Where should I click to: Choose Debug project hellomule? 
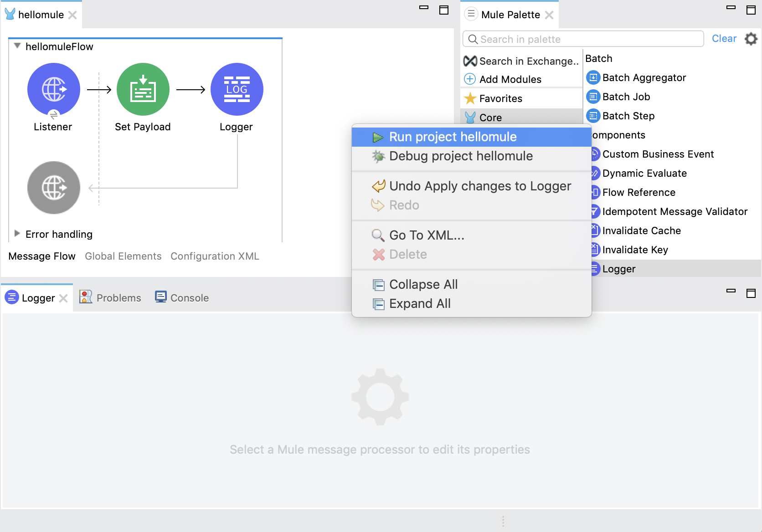460,156
